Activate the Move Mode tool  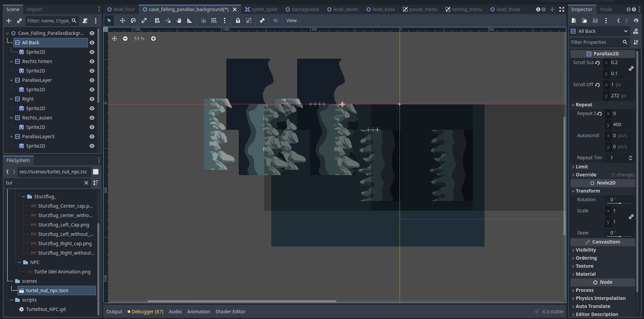point(123,20)
